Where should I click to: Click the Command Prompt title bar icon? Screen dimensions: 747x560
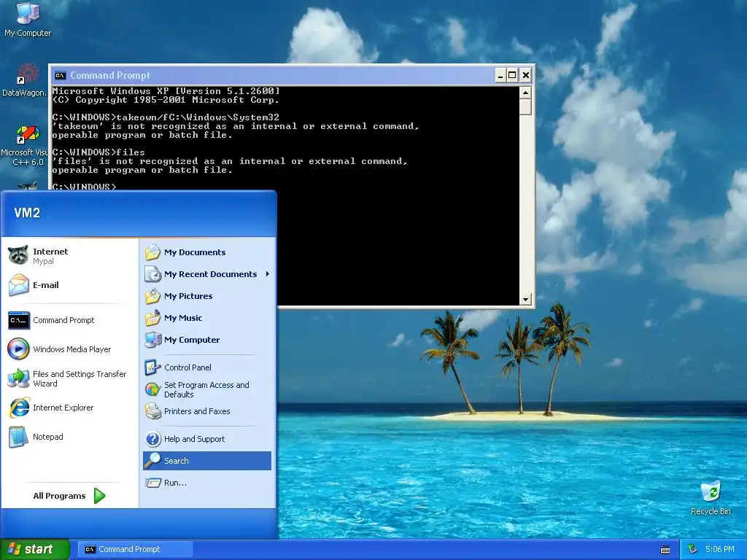[60, 75]
